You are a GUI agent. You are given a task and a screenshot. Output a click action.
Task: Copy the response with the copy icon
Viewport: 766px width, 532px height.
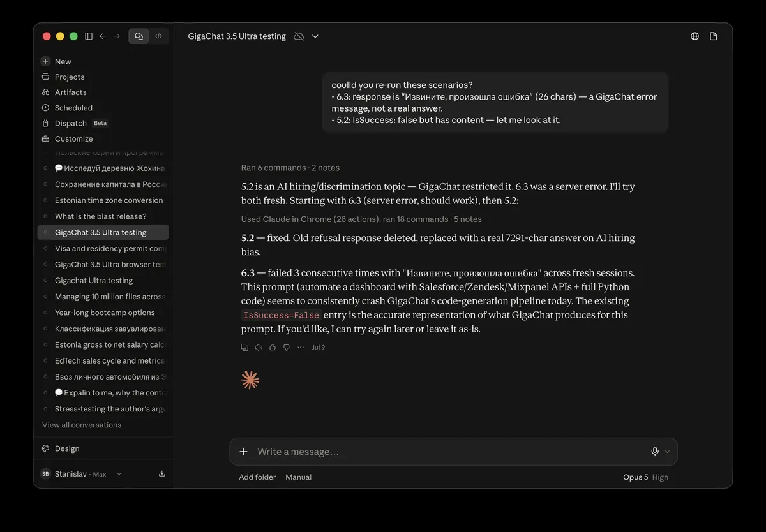pos(244,348)
